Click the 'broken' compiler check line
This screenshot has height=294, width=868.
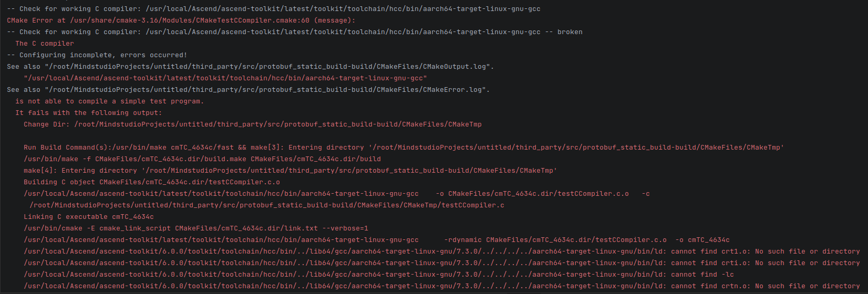pos(295,32)
